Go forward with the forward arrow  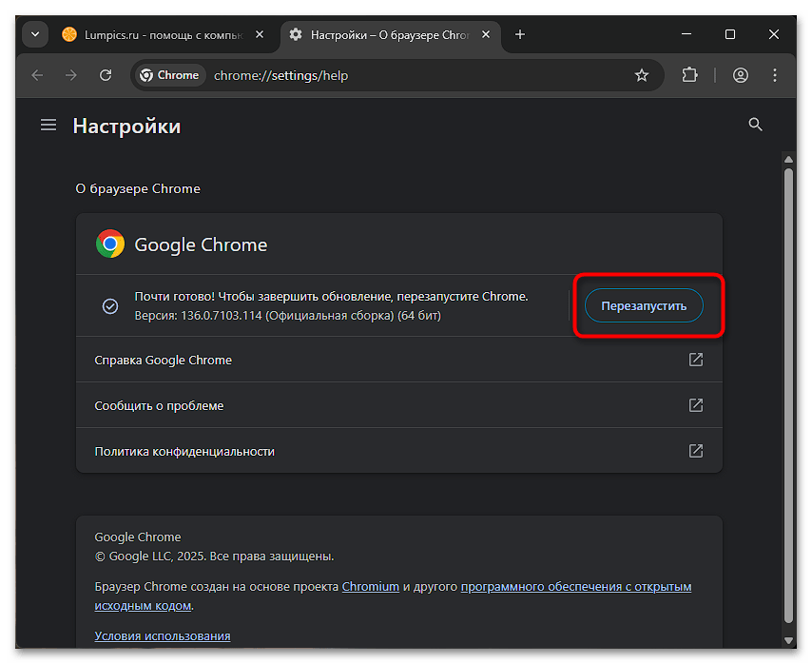(x=71, y=75)
